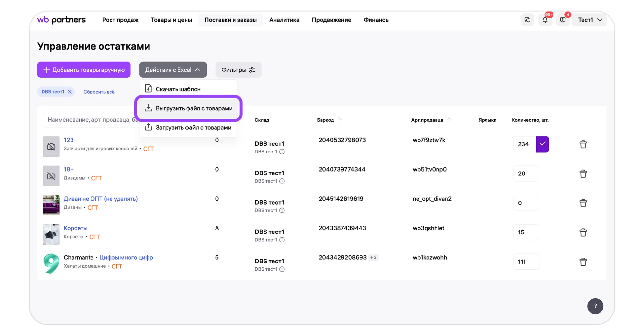Open the chat messages icon
644x336 pixels.
[x=527, y=20]
